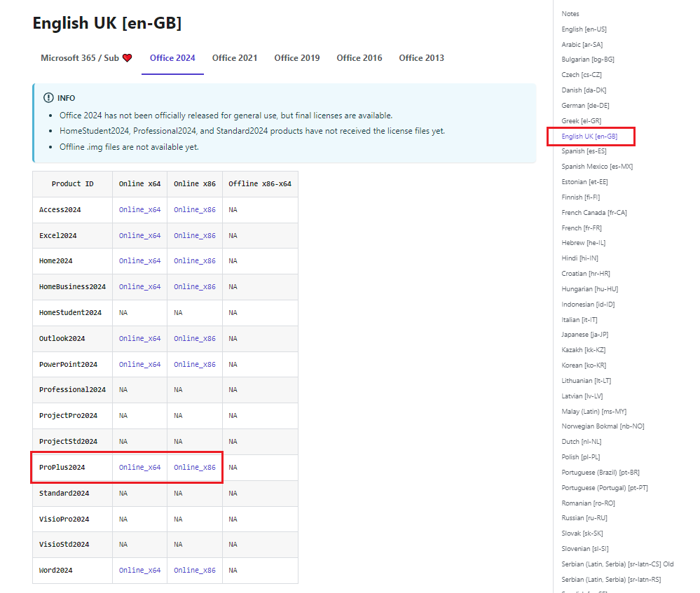Jump to Notes section in sidebar
This screenshot has width=700, height=593.
(x=570, y=14)
